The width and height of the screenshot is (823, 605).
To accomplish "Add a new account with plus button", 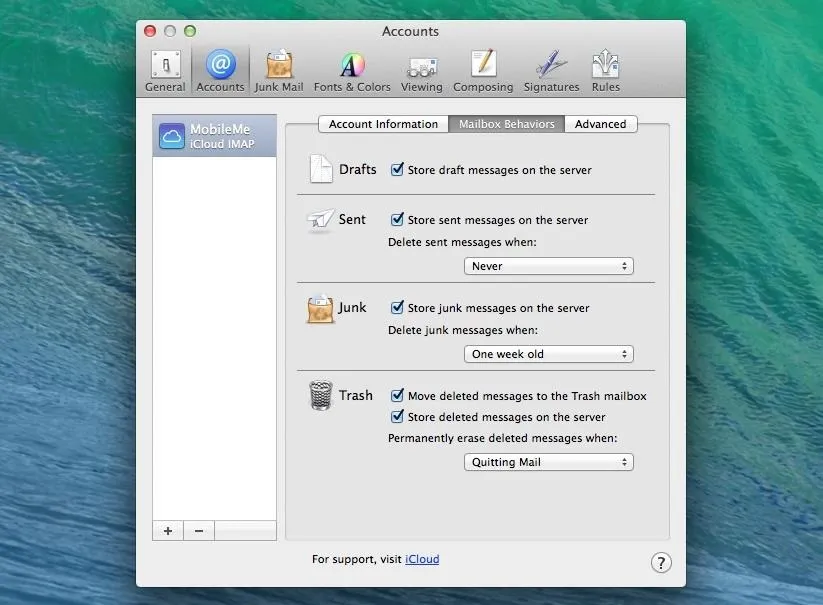I will 168,530.
